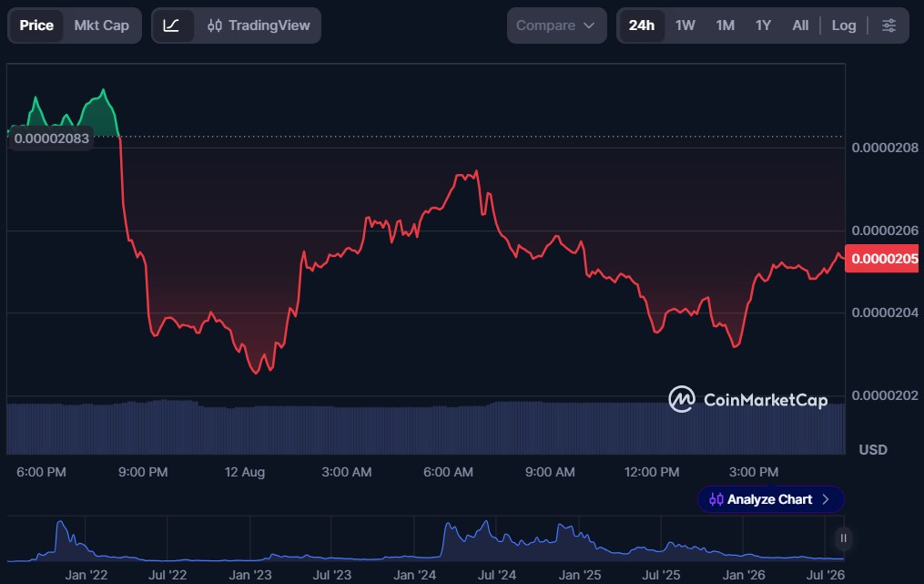Select the 1M time range
This screenshot has height=584, width=924.
click(x=725, y=26)
